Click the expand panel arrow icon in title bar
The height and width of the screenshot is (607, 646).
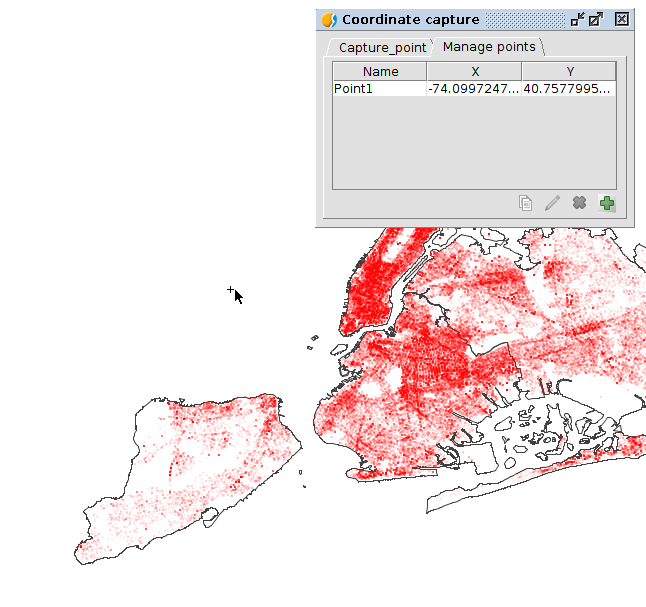pos(596,19)
